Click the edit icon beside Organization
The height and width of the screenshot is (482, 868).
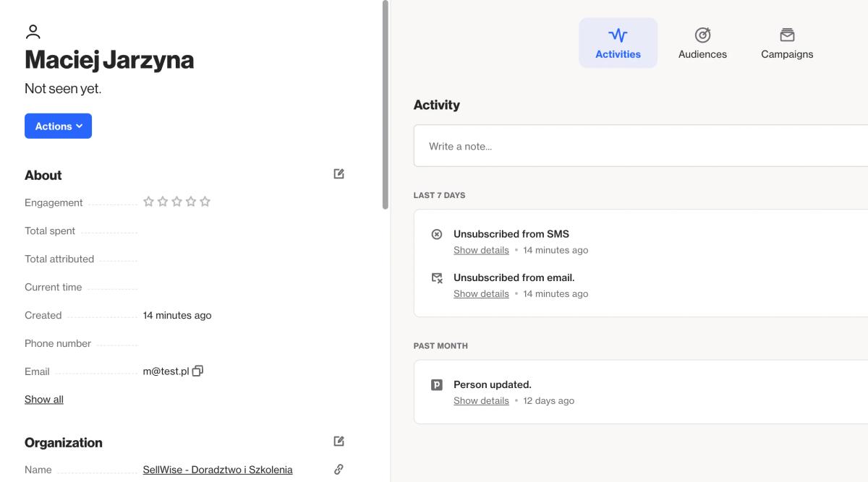pos(339,442)
